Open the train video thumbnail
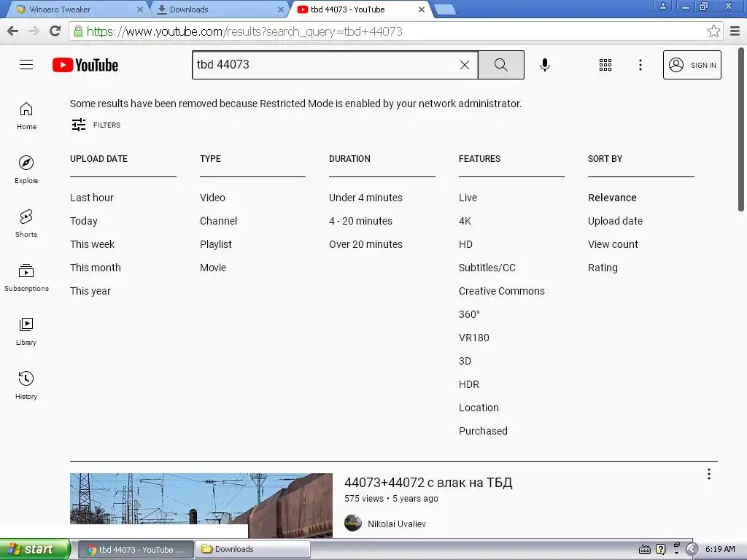The height and width of the screenshot is (560, 747). [201, 505]
